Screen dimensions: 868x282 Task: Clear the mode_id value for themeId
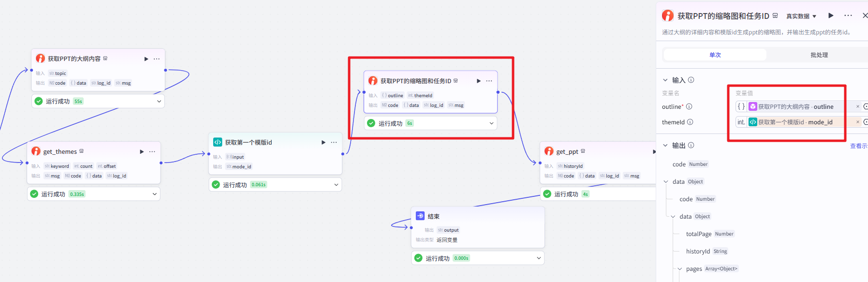[858, 122]
